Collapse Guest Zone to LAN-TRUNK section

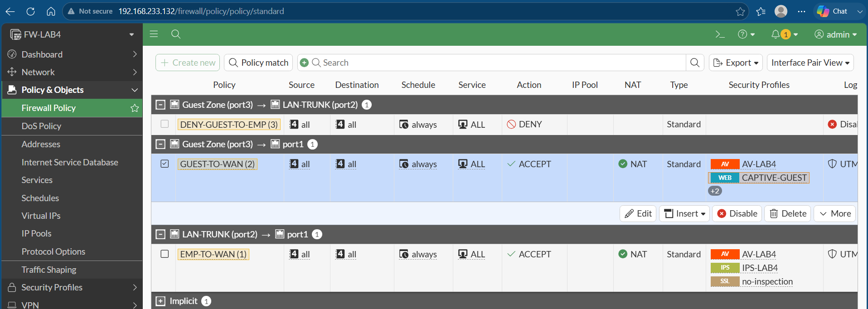[160, 105]
